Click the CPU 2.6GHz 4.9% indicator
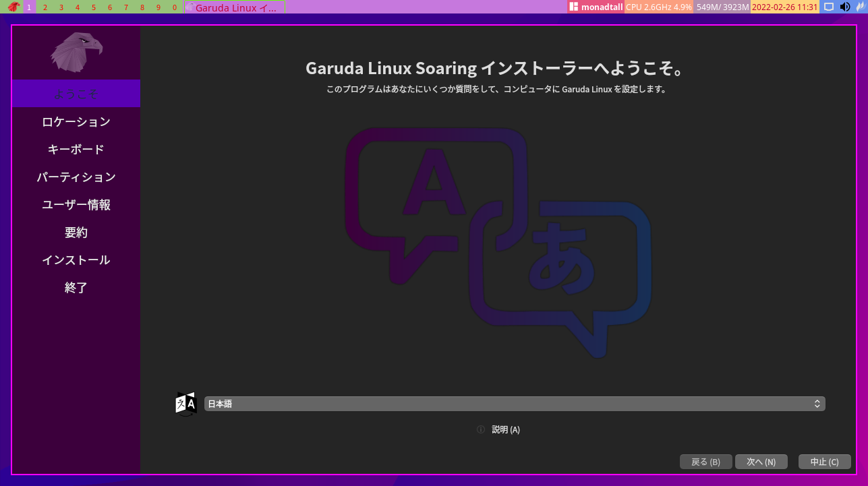Screen dimensions: 868x486 [x=659, y=7]
